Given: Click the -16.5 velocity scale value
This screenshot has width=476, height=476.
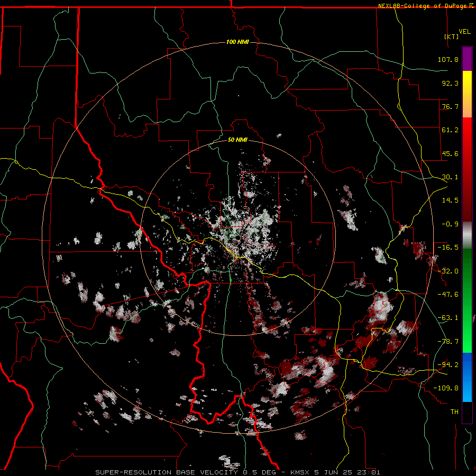Looking at the screenshot, I should 448,248.
